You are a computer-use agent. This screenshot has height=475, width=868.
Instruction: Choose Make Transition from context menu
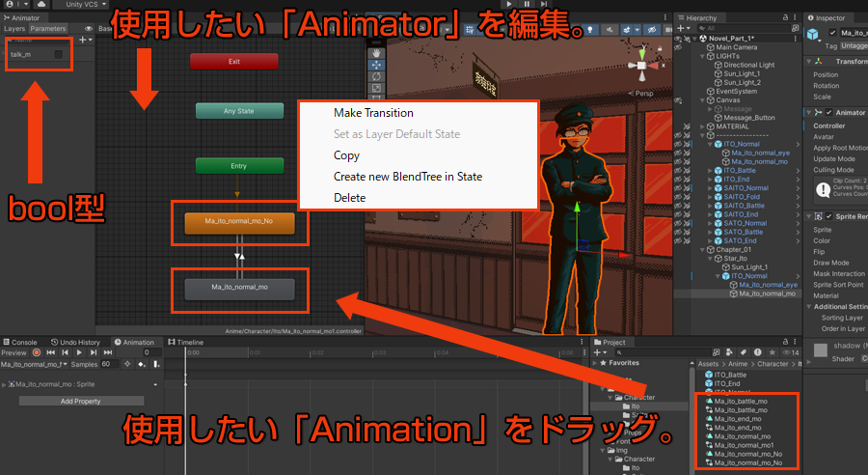pyautogui.click(x=373, y=113)
